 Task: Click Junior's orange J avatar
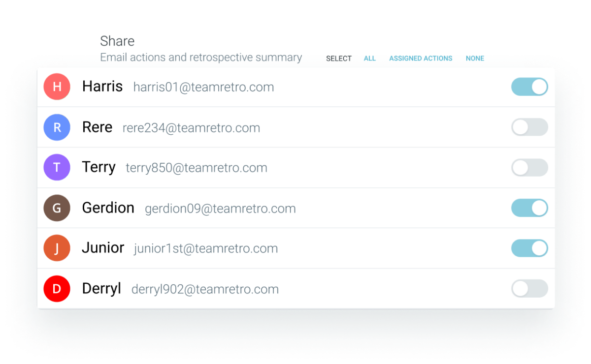click(57, 248)
